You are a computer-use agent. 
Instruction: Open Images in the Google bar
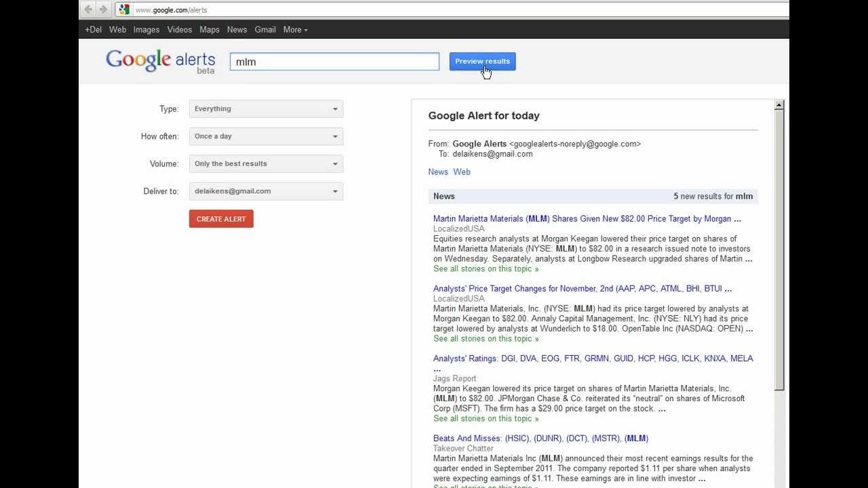click(x=146, y=30)
